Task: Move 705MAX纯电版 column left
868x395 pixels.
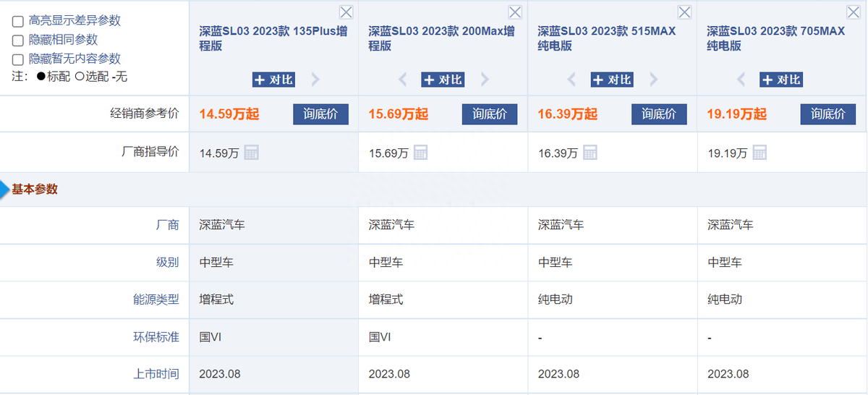Action: 741,80
